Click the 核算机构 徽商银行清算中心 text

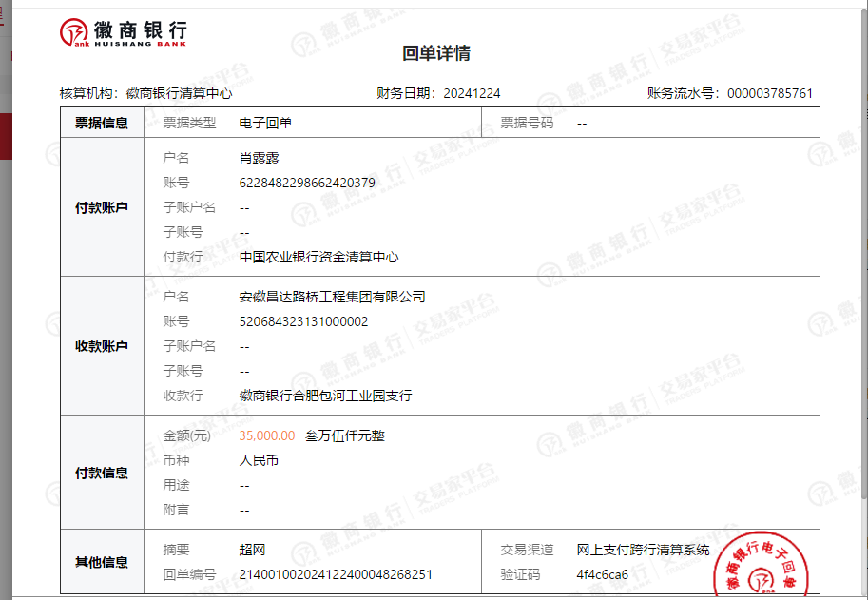pyautogui.click(x=145, y=93)
